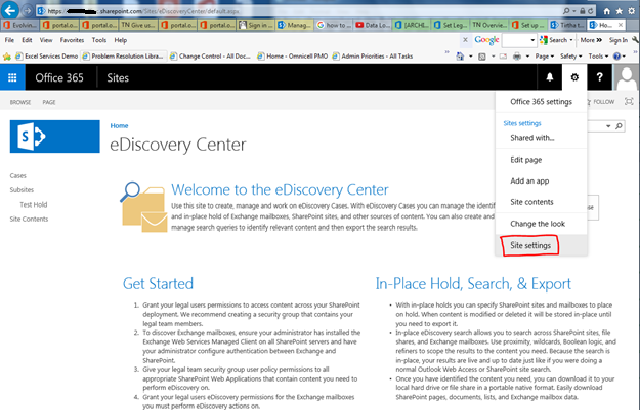Open the Google toolbar search box dropdown
This screenshot has height=410, width=640.
tap(533, 40)
